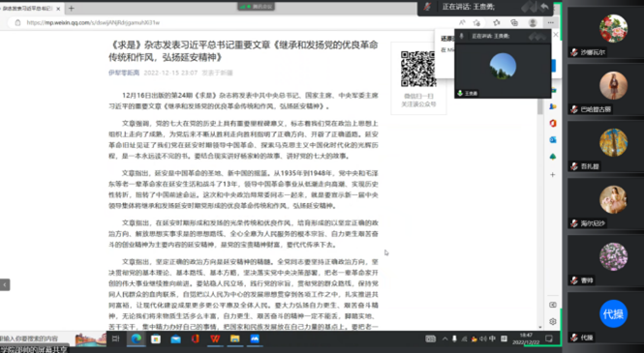644x353 pixels.
Task: Click the sidebar panel icon above gear
Action: (x=553, y=305)
